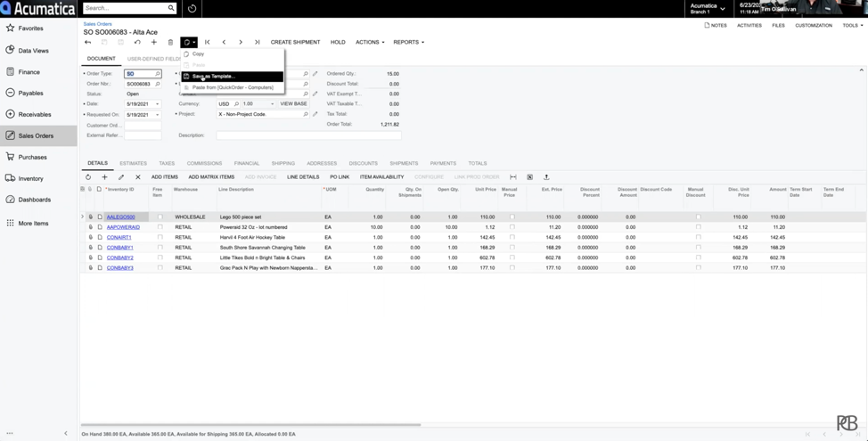Click the horizontal scrollbar below the grid
The image size is (868, 441).
[250, 425]
